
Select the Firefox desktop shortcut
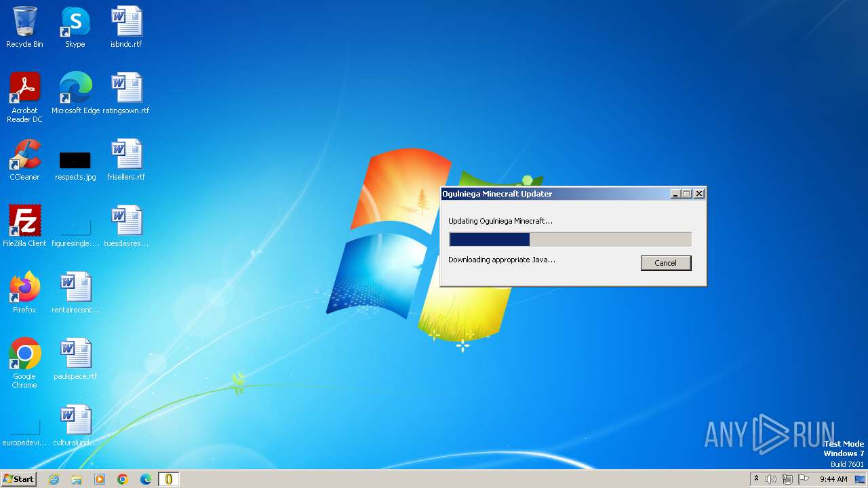click(x=24, y=293)
